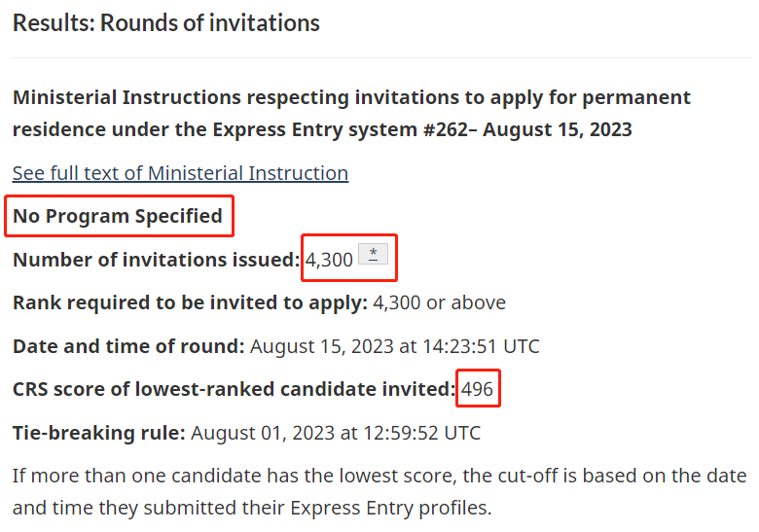Viewport: 759px width, 532px height.
Task: Click the August 15, 2023 date in heading
Action: click(x=558, y=129)
